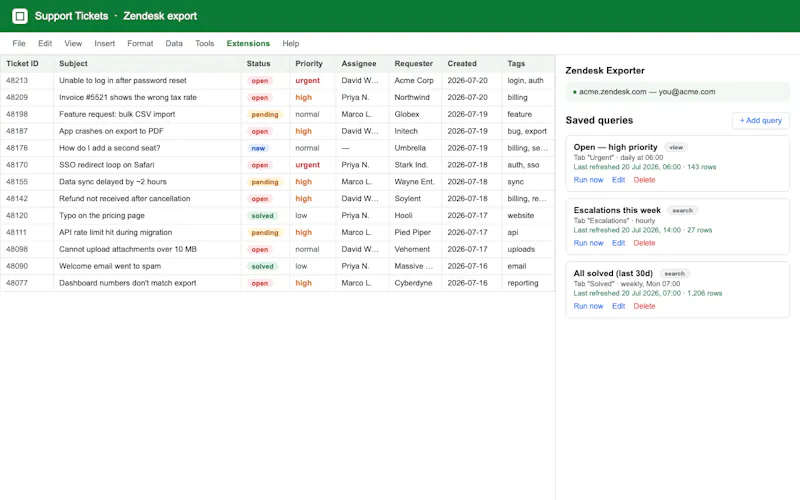Select the 'Soylent' requester cell
The image size is (800, 500).
pyautogui.click(x=415, y=198)
